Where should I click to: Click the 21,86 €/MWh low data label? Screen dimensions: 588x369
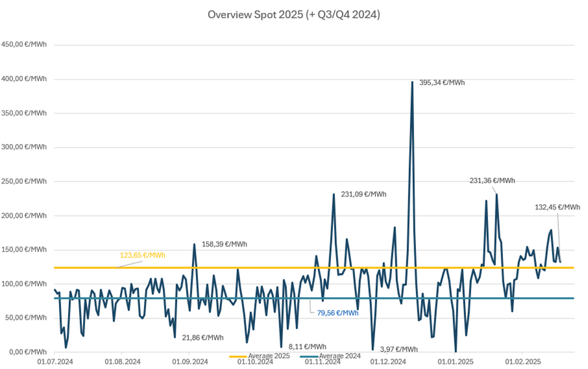202,337
